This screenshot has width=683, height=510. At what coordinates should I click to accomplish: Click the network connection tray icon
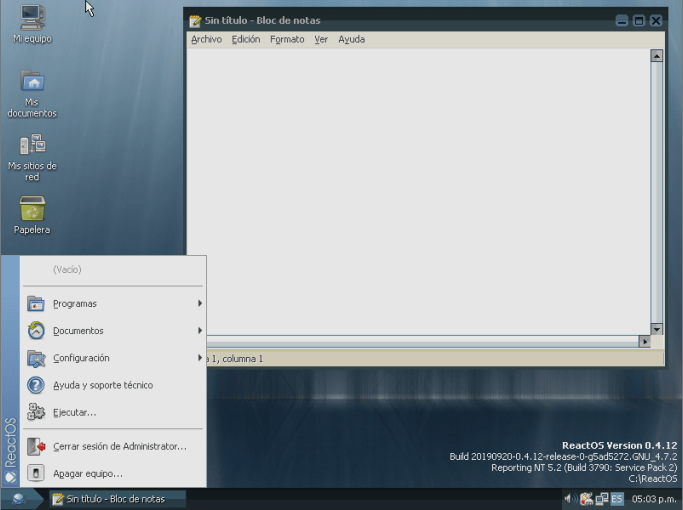coord(602,499)
